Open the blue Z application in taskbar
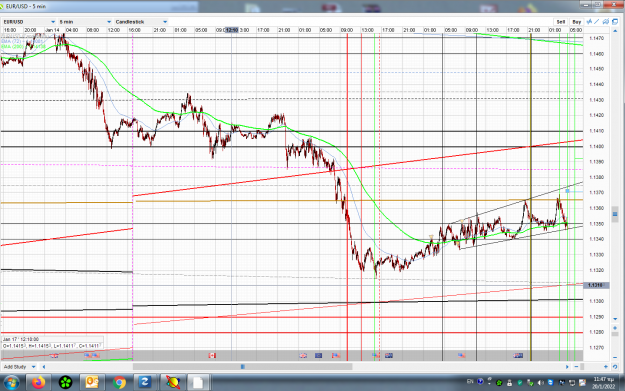The height and width of the screenshot is (391, 625). [x=144, y=383]
